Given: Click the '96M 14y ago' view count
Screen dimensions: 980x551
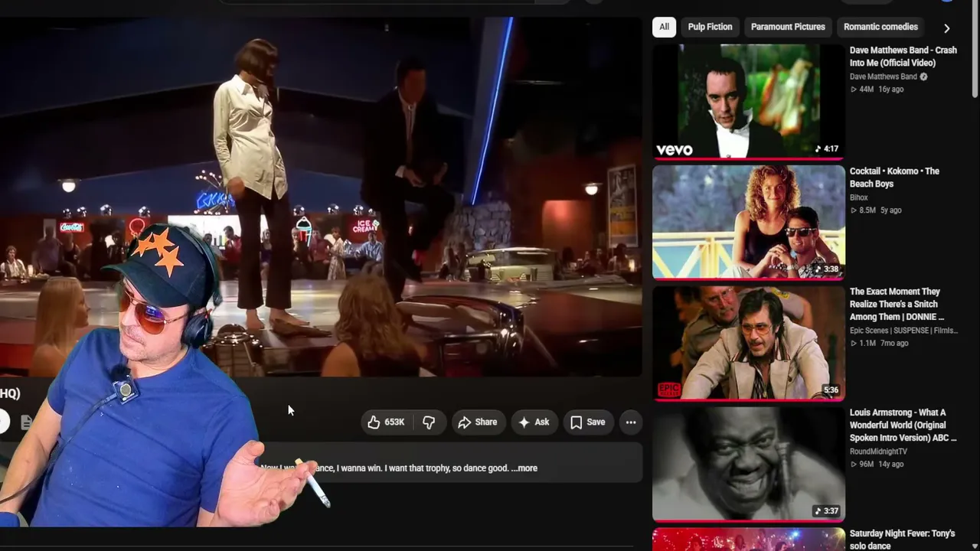Looking at the screenshot, I should (877, 465).
